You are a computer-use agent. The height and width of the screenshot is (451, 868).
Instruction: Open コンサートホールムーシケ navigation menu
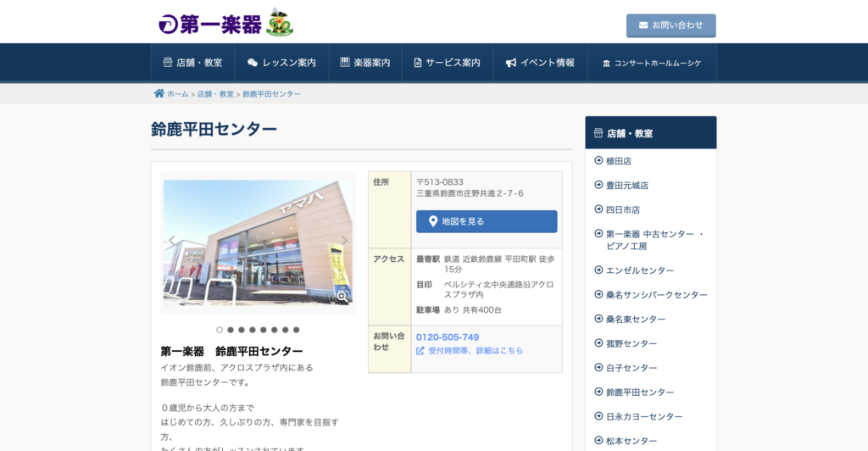652,63
